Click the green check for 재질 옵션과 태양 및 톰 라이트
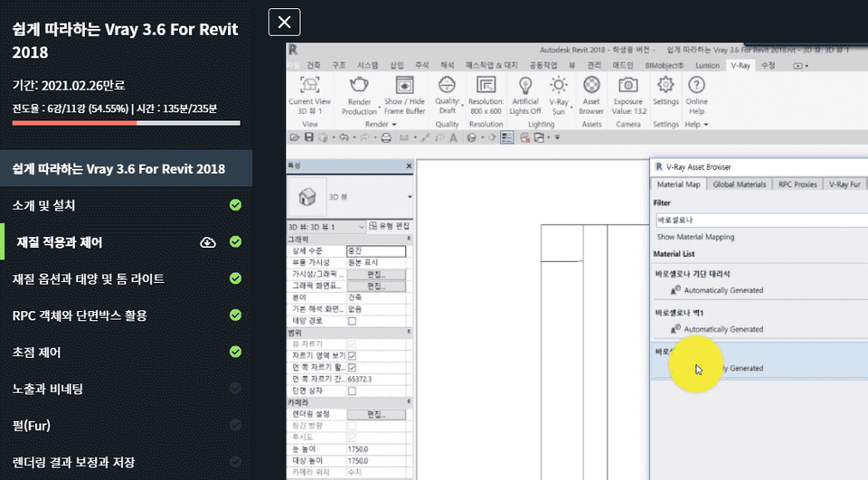This screenshot has width=868, height=480. tap(235, 278)
